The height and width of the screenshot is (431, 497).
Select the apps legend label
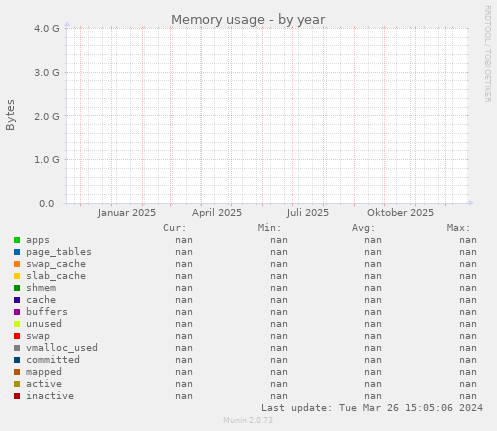[38, 240]
